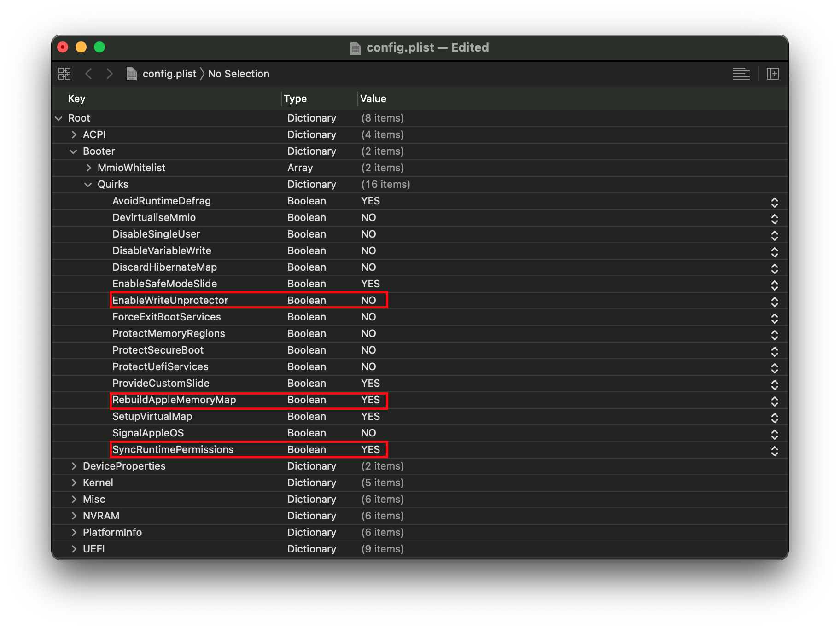Click the back navigation arrow
840x628 pixels.
(x=89, y=74)
